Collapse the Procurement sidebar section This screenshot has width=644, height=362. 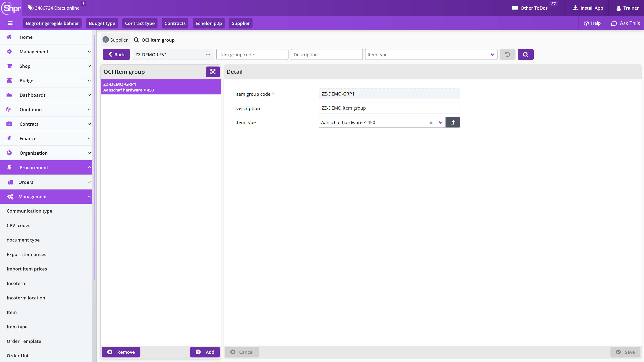coord(46,167)
